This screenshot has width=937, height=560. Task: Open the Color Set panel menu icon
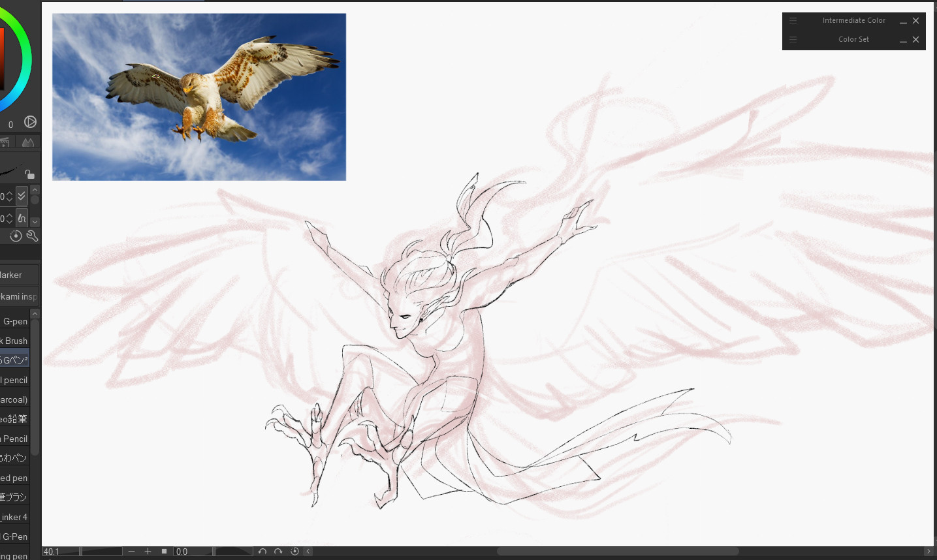pos(793,40)
